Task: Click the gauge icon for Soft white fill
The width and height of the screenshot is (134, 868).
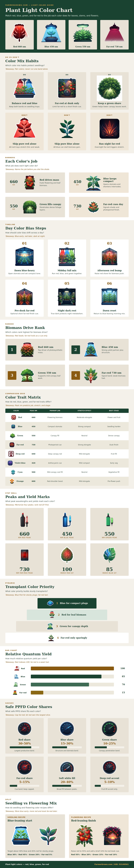Action: point(67,767)
